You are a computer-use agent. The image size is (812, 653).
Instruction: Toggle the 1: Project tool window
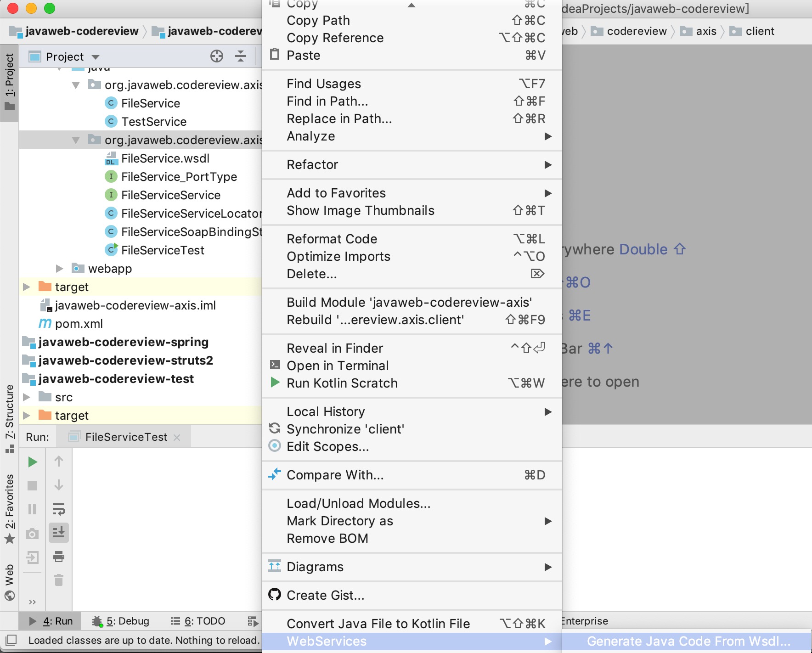[x=9, y=83]
